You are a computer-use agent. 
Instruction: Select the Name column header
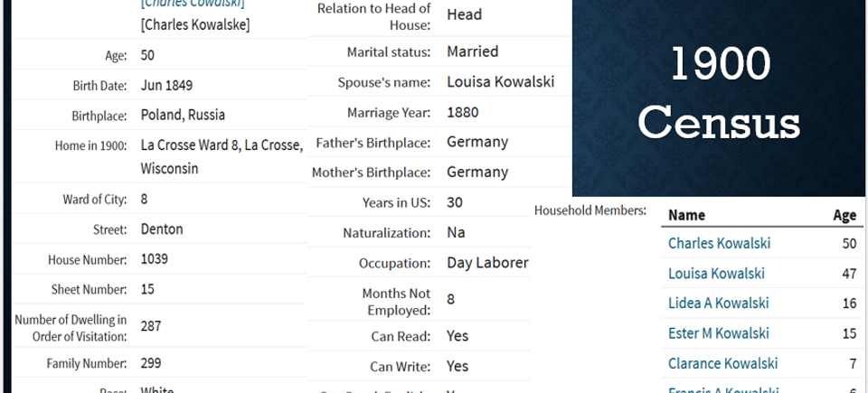(x=686, y=215)
